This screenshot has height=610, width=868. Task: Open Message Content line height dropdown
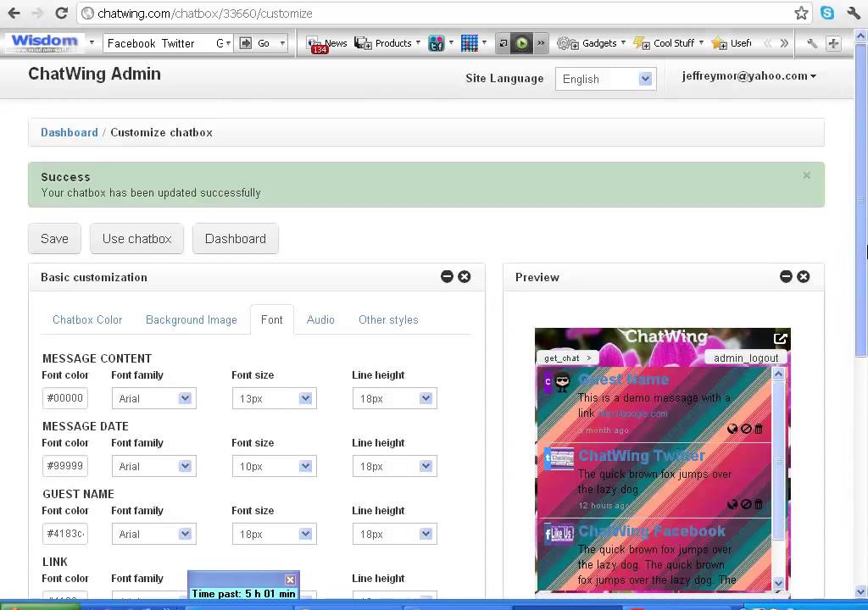tap(395, 398)
